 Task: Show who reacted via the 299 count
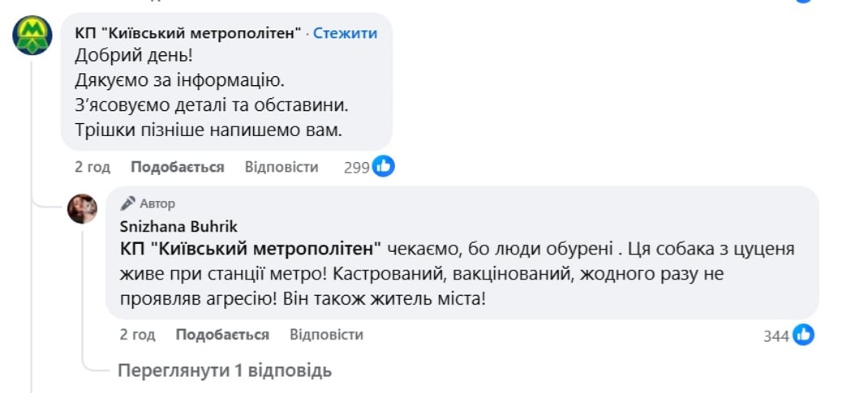[356, 168]
